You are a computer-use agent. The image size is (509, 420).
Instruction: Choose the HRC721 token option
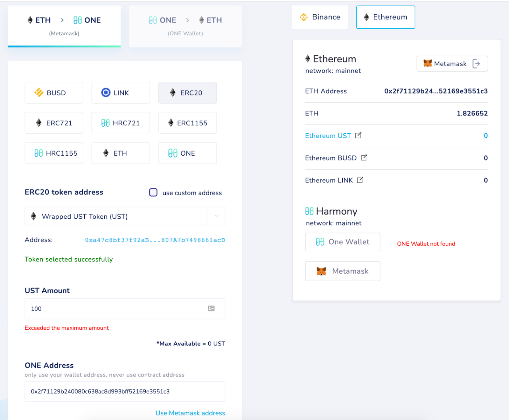pyautogui.click(x=121, y=123)
